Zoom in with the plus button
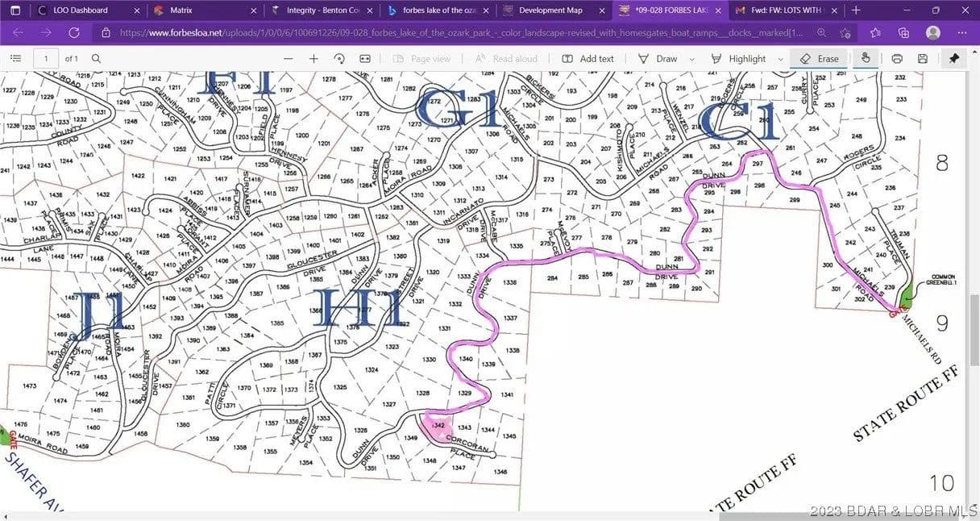980x521 pixels. 314,59
